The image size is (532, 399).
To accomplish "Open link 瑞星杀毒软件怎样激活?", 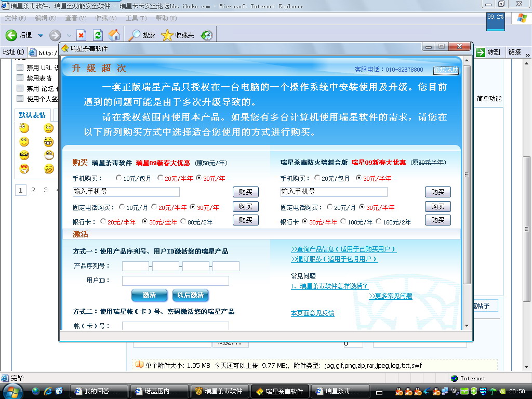I will [329, 286].
